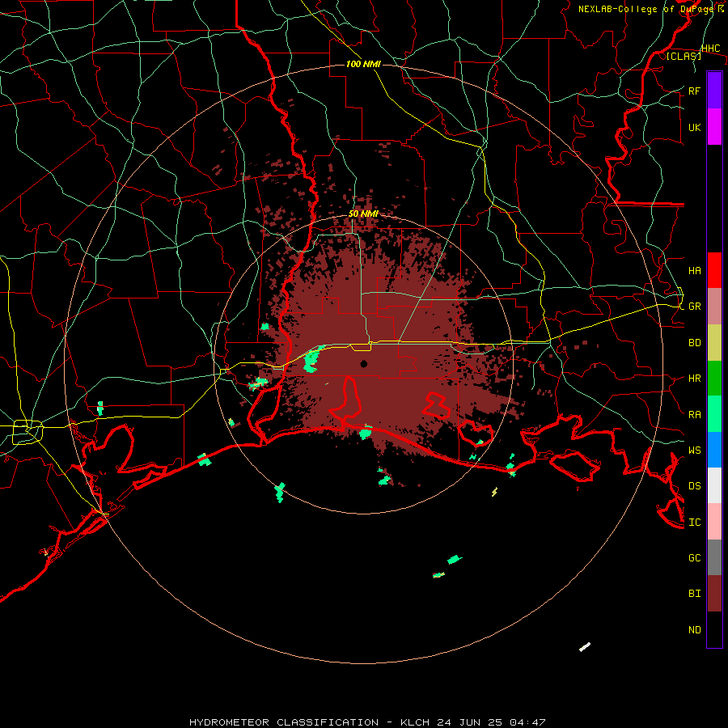
Task: Click the ND legend label
Action: point(694,630)
